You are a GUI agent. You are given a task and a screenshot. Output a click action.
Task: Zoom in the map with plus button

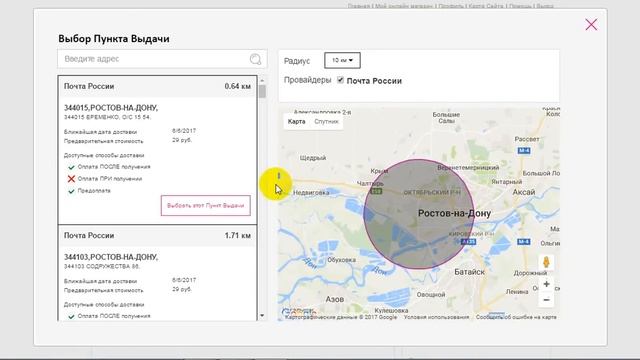[x=546, y=284]
